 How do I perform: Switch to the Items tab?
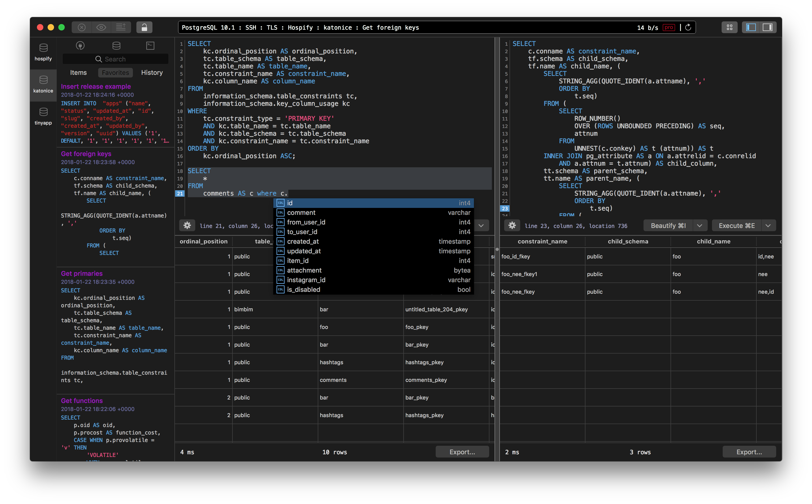click(x=78, y=73)
